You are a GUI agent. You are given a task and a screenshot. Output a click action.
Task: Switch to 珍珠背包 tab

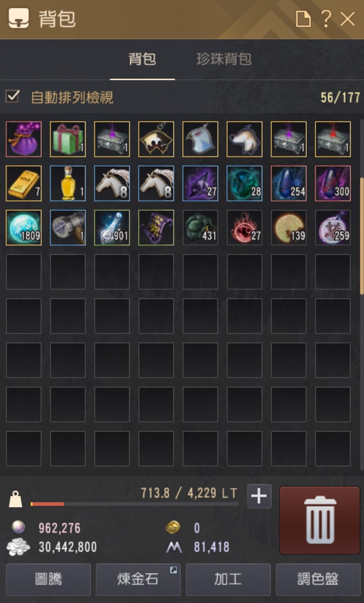click(x=224, y=59)
